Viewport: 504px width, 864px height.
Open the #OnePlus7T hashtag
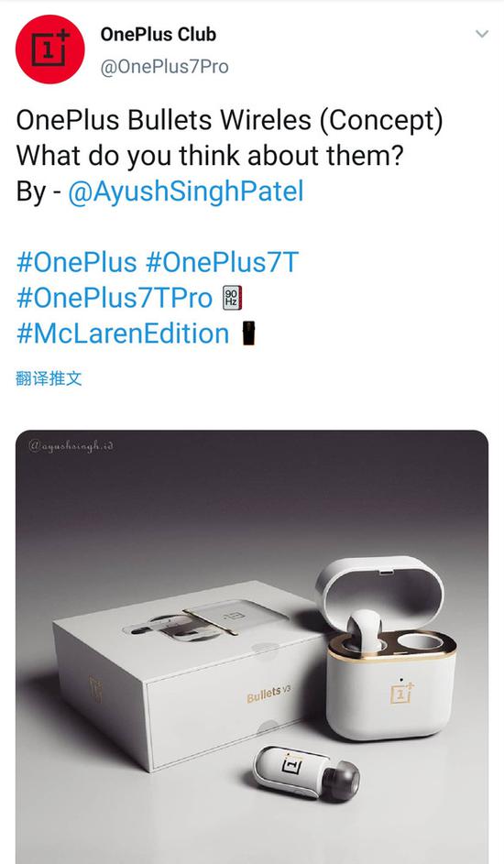(x=222, y=262)
